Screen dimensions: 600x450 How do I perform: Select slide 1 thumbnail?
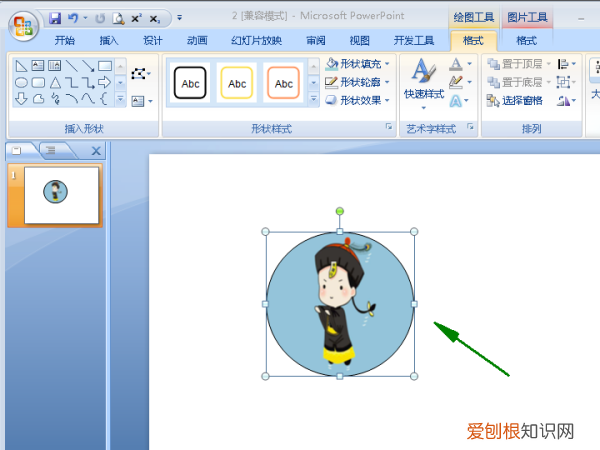pos(61,195)
